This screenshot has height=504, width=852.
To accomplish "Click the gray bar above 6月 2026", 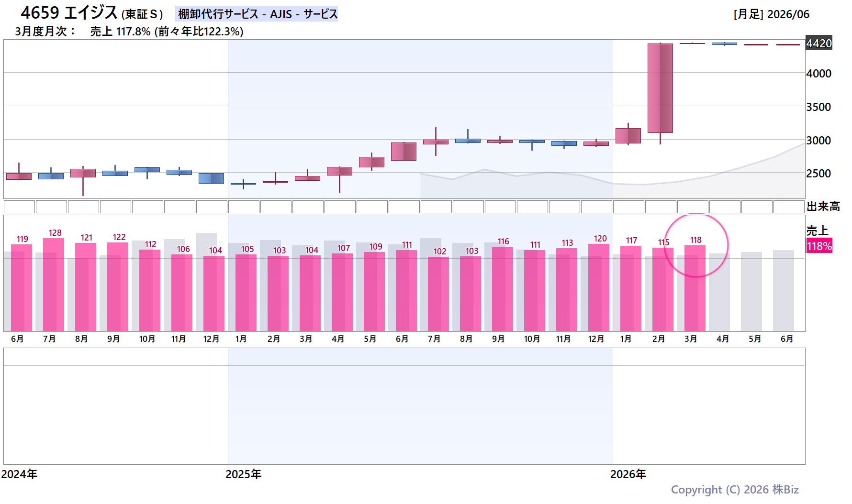I will pos(784,290).
